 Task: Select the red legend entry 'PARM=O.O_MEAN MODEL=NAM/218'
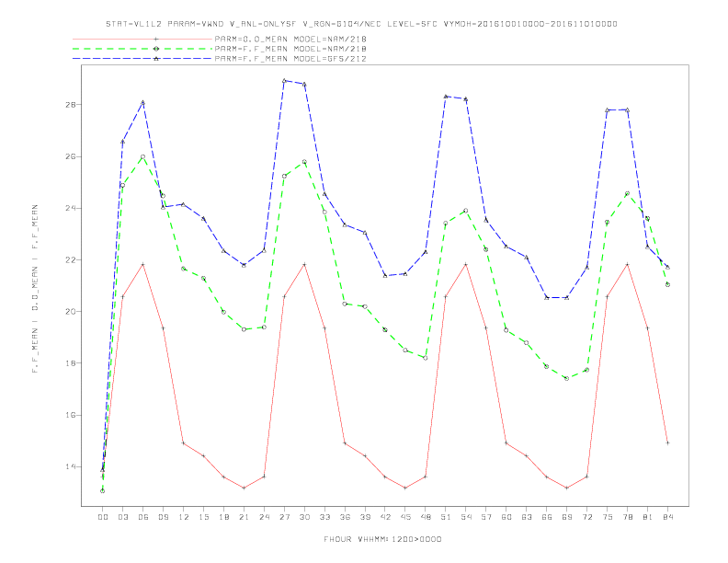290,39
